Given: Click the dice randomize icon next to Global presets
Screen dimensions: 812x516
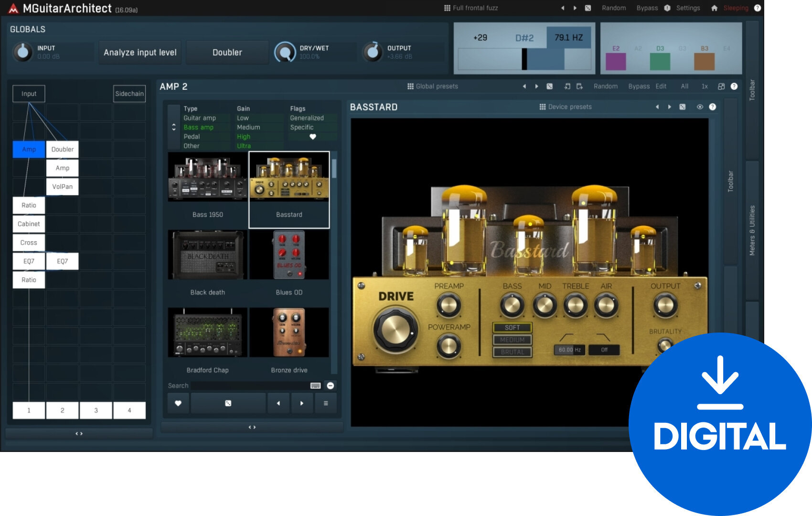Looking at the screenshot, I should point(550,86).
